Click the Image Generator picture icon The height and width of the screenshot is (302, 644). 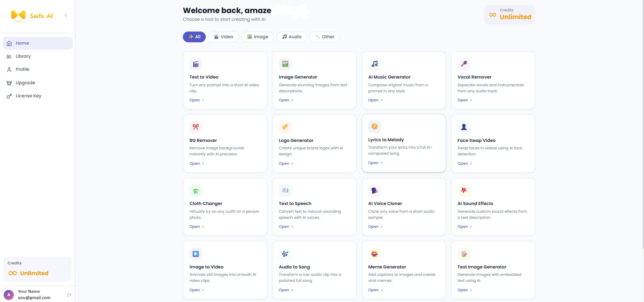(x=285, y=64)
